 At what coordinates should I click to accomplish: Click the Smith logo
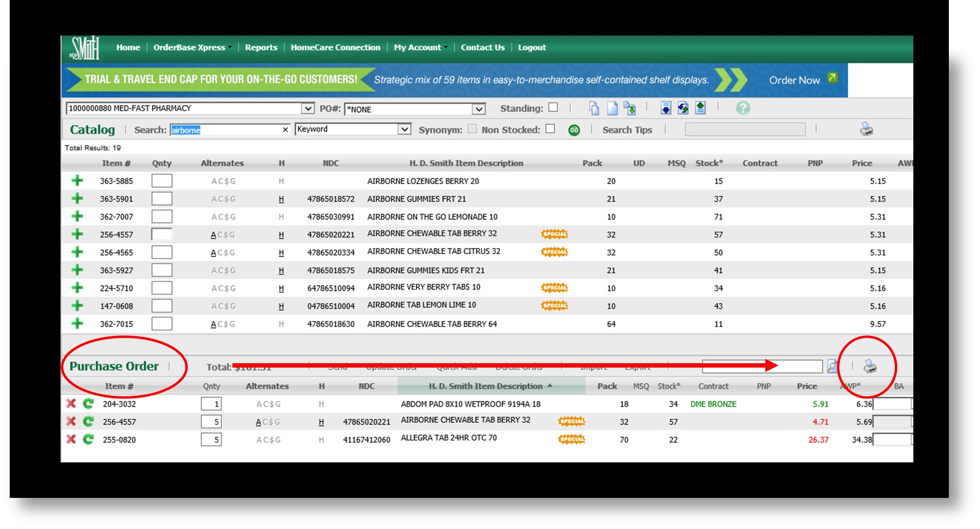click(x=85, y=48)
